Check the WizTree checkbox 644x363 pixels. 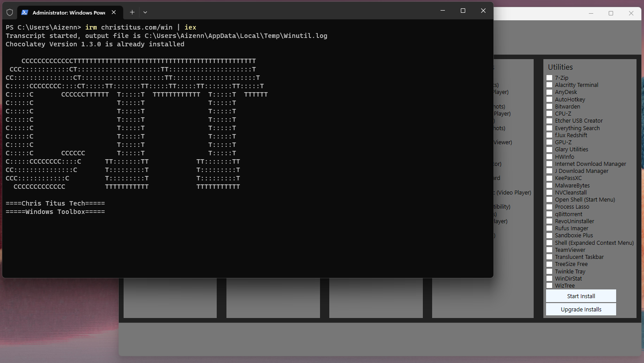(550, 285)
